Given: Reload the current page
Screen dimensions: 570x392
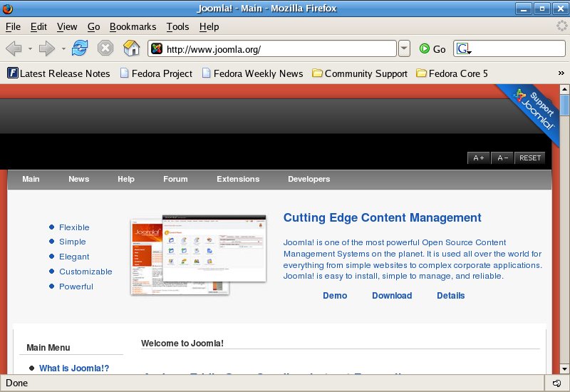Looking at the screenshot, I should tap(80, 48).
